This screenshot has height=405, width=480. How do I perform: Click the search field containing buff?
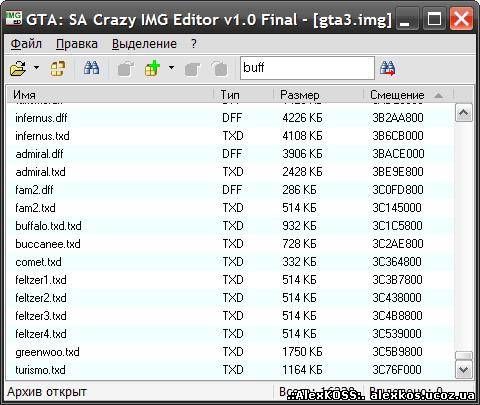click(307, 68)
